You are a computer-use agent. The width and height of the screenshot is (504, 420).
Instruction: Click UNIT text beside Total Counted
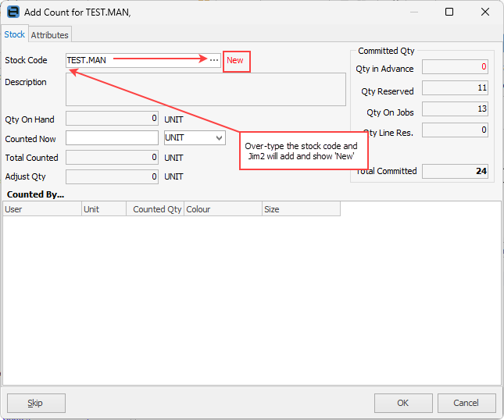(x=173, y=158)
